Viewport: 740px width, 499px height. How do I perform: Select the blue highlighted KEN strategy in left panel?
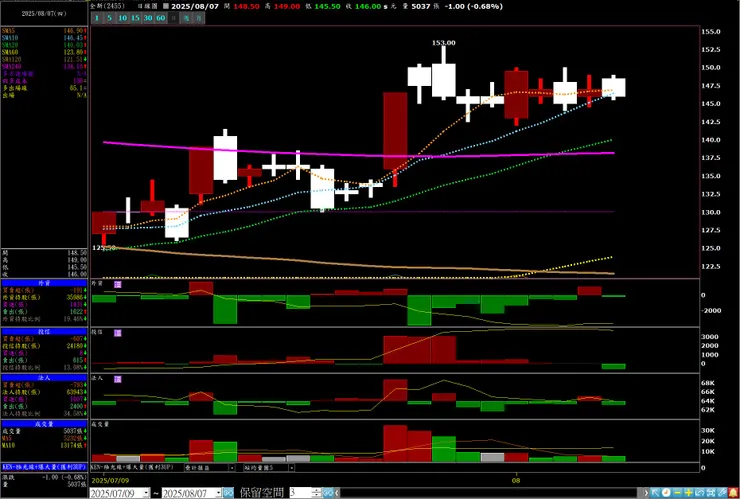pyautogui.click(x=44, y=466)
